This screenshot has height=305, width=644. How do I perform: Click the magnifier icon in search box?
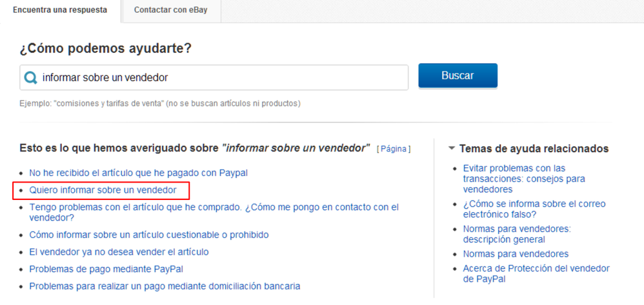(30, 77)
